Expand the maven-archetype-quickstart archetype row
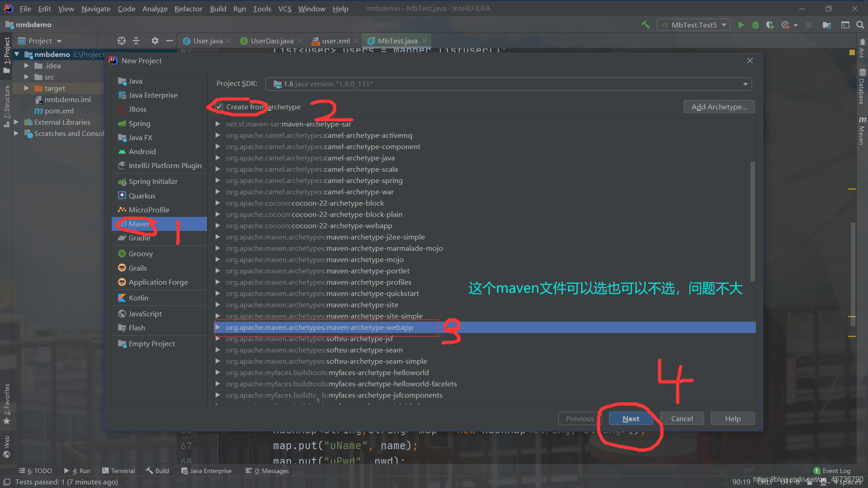The height and width of the screenshot is (488, 868). coord(218,293)
